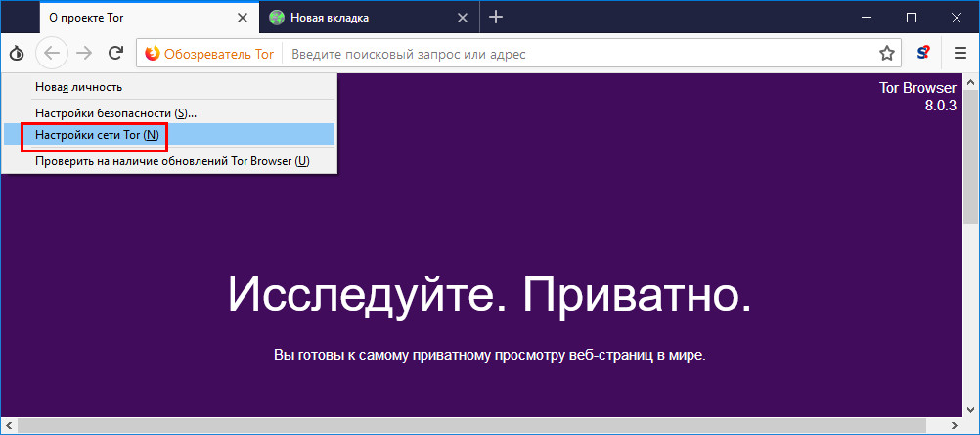Viewport: 980px width, 435px height.
Task: Click the Firefox identity icon in address bar
Action: pyautogui.click(x=152, y=54)
